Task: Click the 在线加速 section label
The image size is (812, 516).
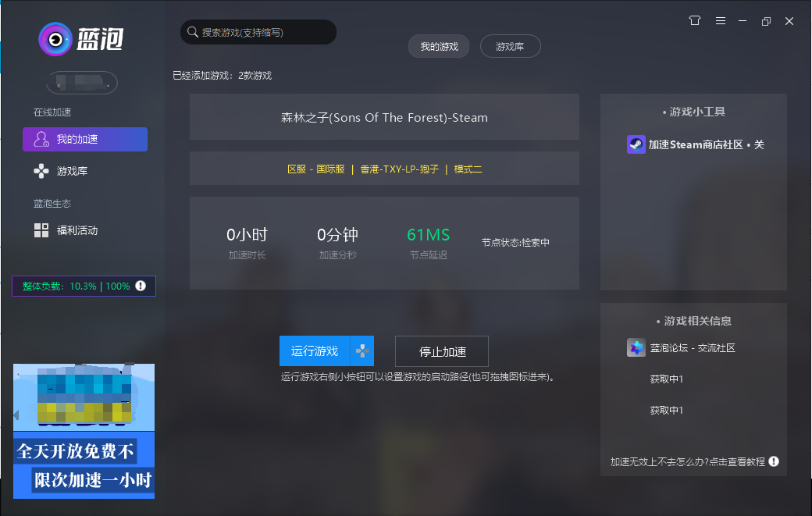Action: click(52, 112)
